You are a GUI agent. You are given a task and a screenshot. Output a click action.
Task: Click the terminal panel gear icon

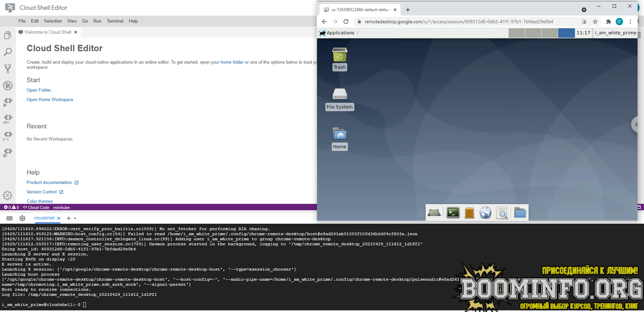22,218
